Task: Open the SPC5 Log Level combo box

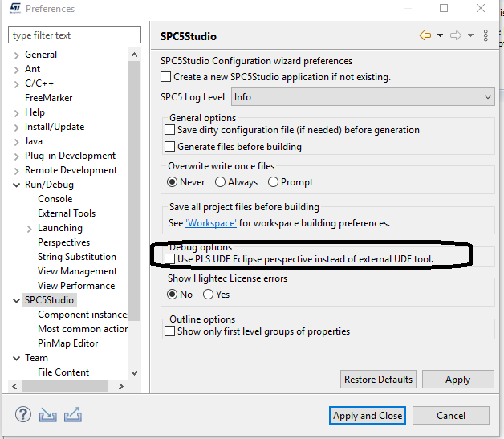Action: pos(363,97)
